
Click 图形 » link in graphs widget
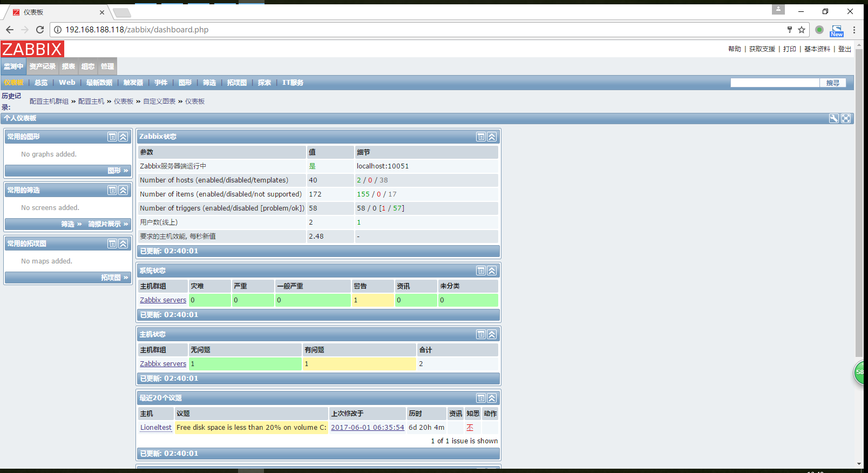[x=118, y=171]
